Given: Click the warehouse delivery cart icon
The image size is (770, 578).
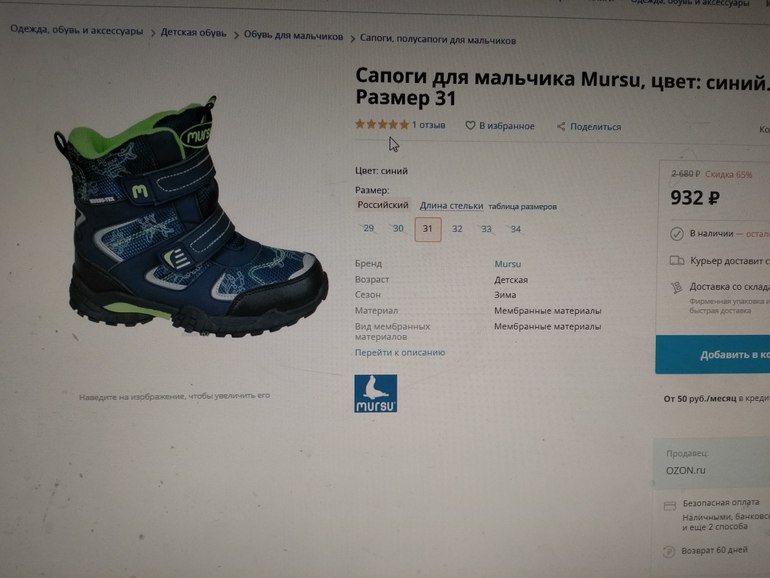Looking at the screenshot, I should (x=677, y=287).
